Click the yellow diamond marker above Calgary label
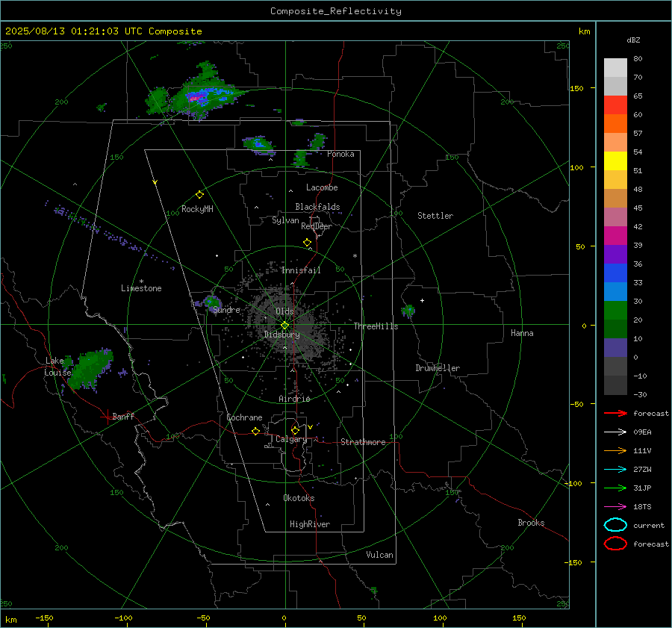 pyautogui.click(x=295, y=430)
